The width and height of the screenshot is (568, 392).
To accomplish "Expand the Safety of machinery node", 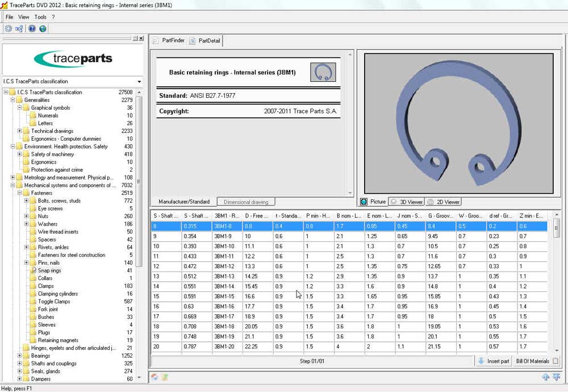I will click(19, 154).
